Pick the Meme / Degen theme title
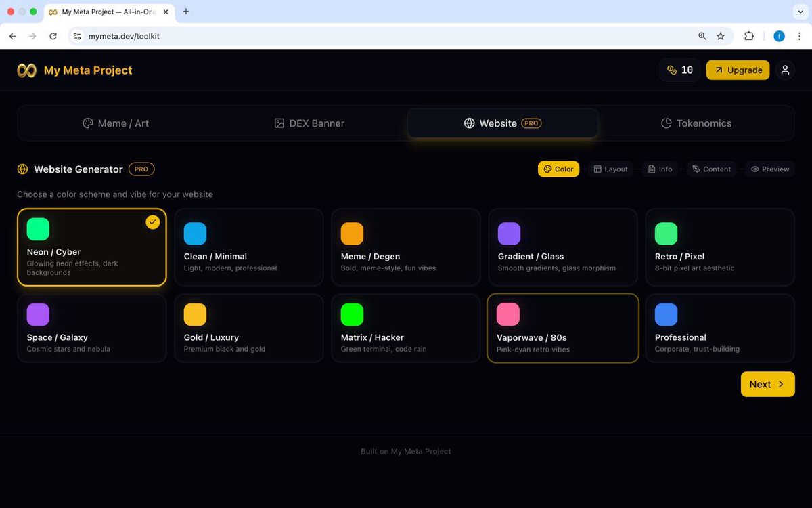The height and width of the screenshot is (508, 812). pos(370,257)
